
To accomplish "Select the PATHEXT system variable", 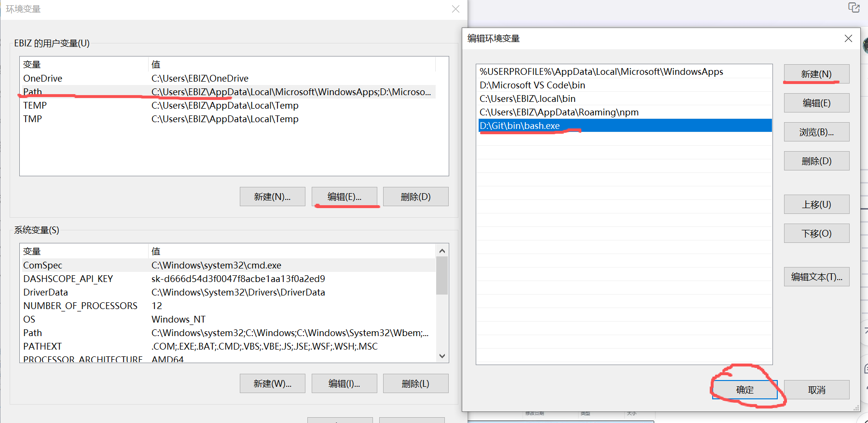I will coord(228,346).
